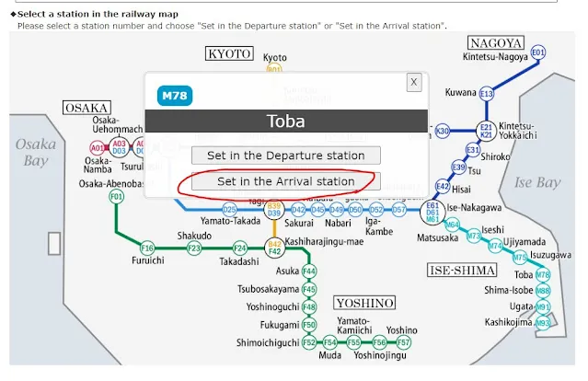Select the M93 Kashikojima station marker
This screenshot has width=588, height=381.
[x=543, y=323]
